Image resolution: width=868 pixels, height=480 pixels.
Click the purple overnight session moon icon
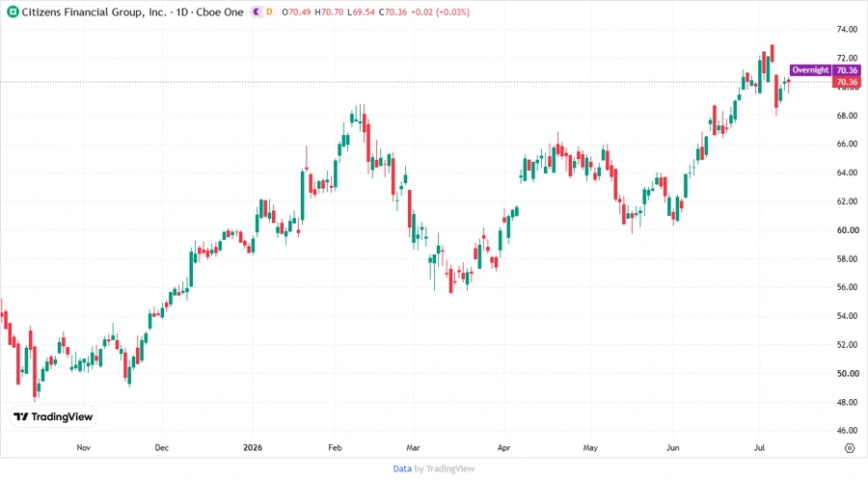(257, 12)
